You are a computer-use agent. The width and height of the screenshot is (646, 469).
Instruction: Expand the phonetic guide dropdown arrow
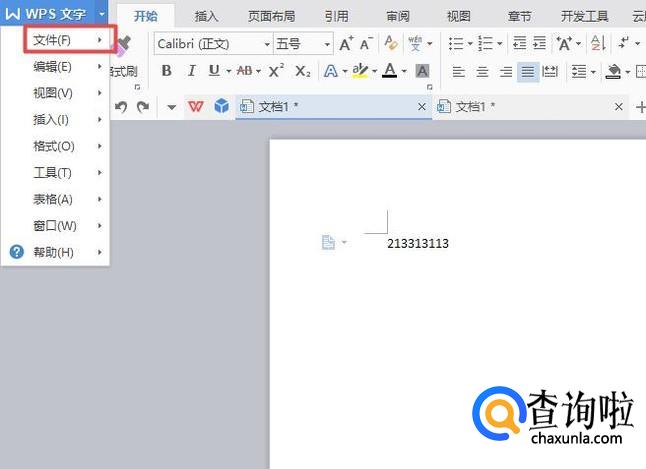[430, 43]
